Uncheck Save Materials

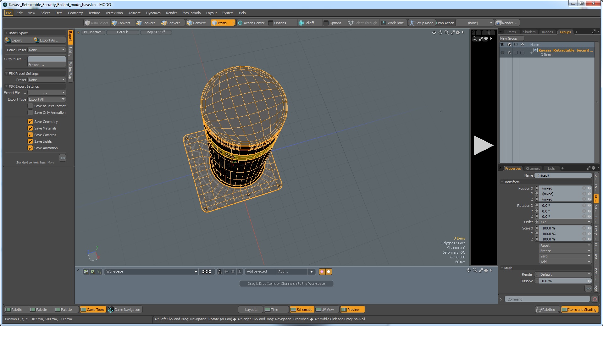30,128
